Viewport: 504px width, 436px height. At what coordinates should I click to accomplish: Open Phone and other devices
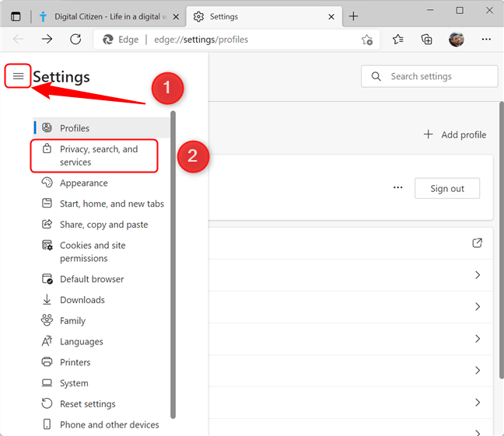coord(101,425)
